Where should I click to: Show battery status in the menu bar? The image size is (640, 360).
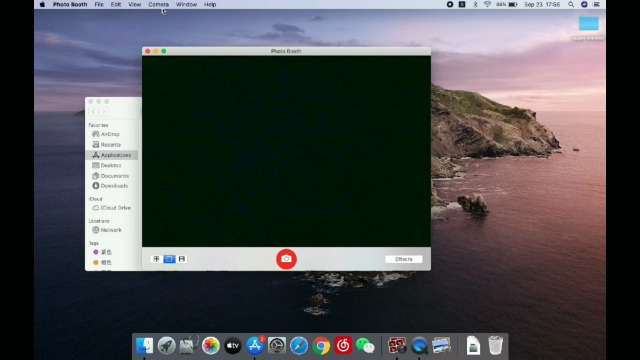pyautogui.click(x=507, y=4)
